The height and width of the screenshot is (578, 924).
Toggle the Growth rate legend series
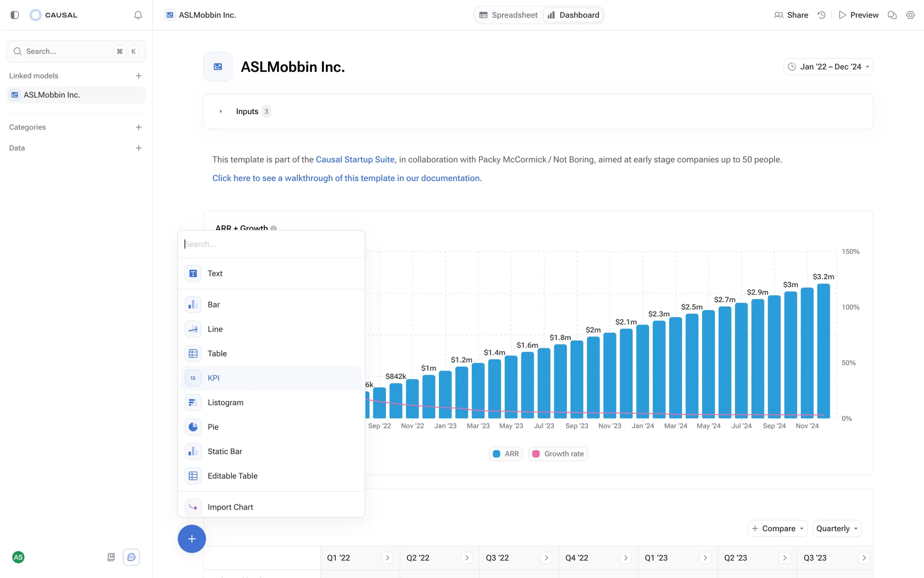point(558,454)
